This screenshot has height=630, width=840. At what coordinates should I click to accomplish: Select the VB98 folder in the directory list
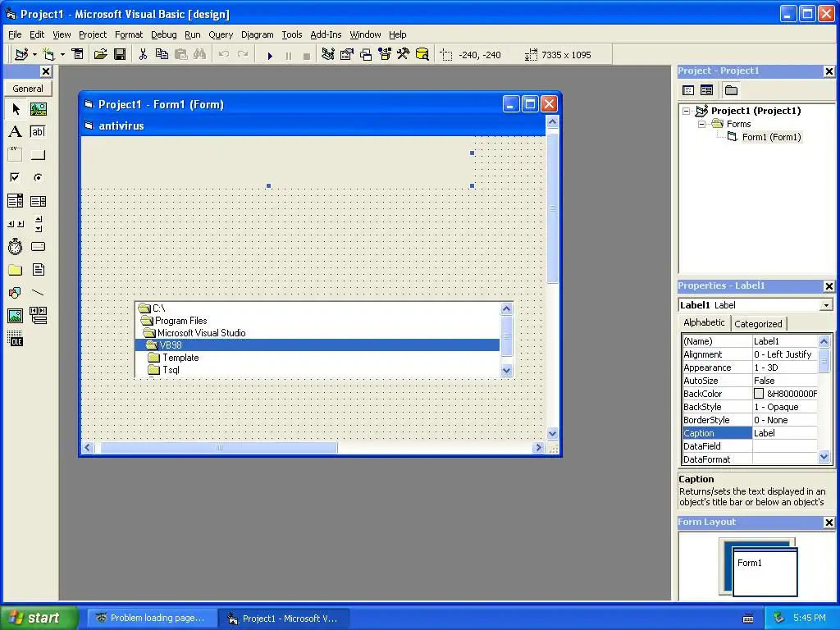pyautogui.click(x=317, y=345)
